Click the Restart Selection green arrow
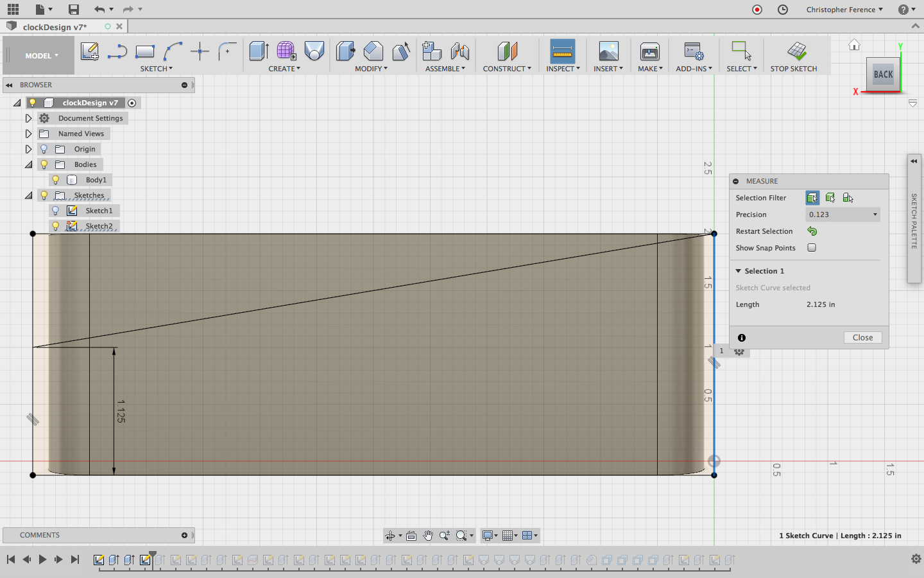 click(x=812, y=231)
